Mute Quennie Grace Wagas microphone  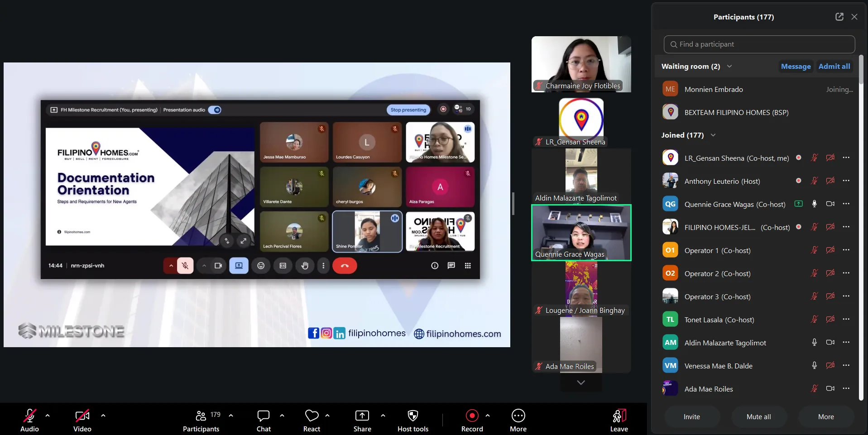point(814,204)
